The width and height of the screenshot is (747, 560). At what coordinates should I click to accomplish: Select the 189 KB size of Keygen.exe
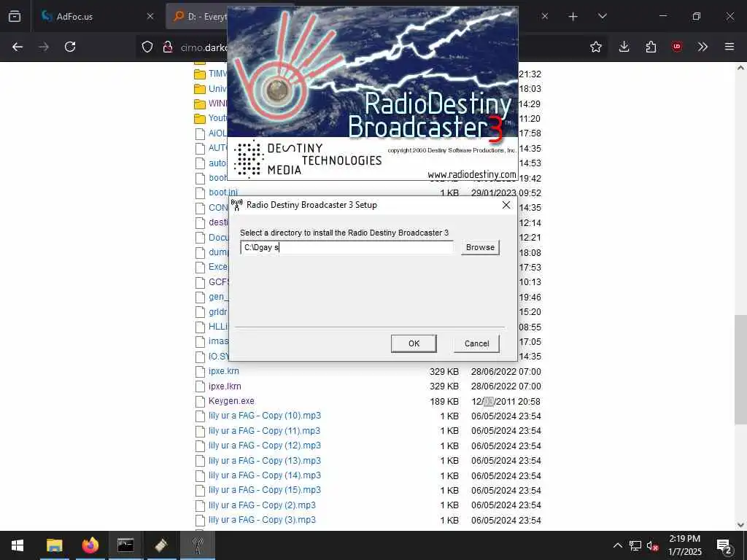[x=444, y=402]
